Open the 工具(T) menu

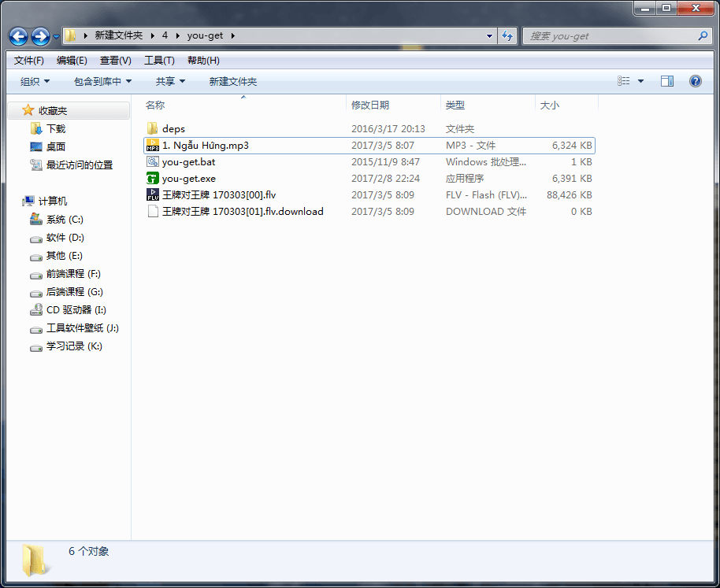pyautogui.click(x=159, y=61)
